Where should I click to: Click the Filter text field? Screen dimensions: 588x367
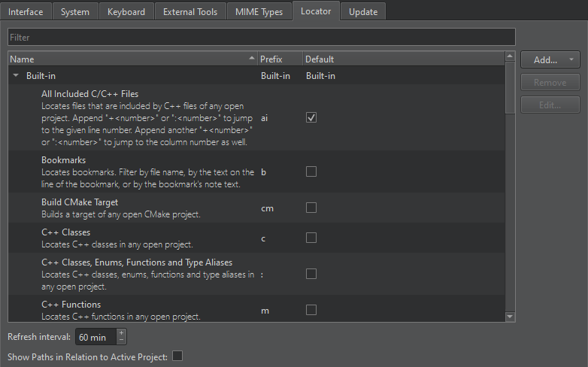point(261,37)
